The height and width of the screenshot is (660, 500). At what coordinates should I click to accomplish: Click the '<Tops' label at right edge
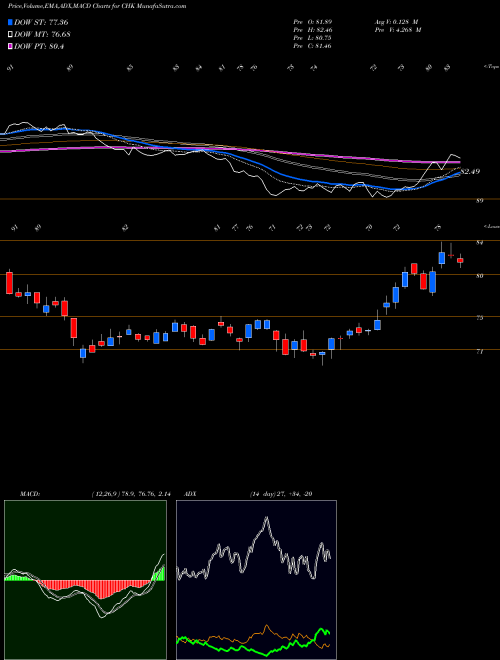click(x=491, y=67)
